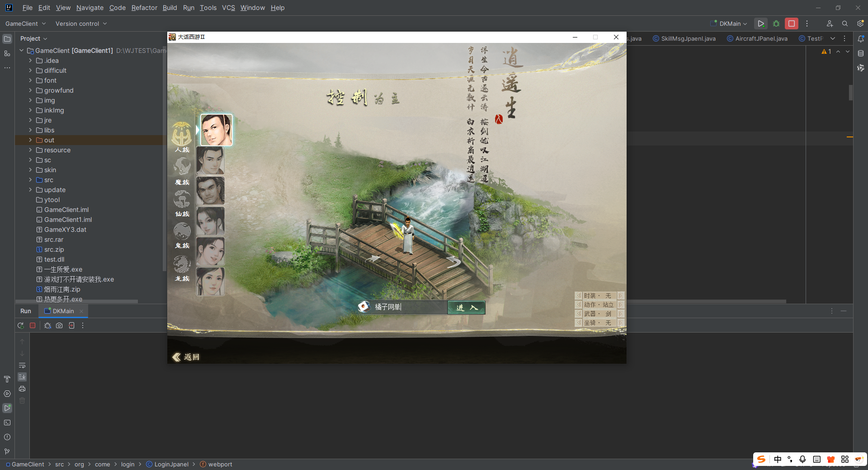Print the console output
This screenshot has height=470, width=868.
[22, 389]
